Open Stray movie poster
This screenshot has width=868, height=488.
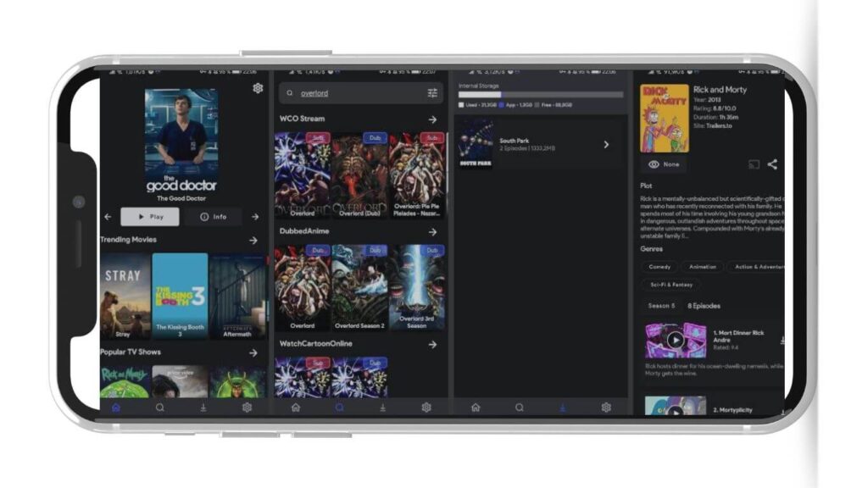click(x=125, y=296)
